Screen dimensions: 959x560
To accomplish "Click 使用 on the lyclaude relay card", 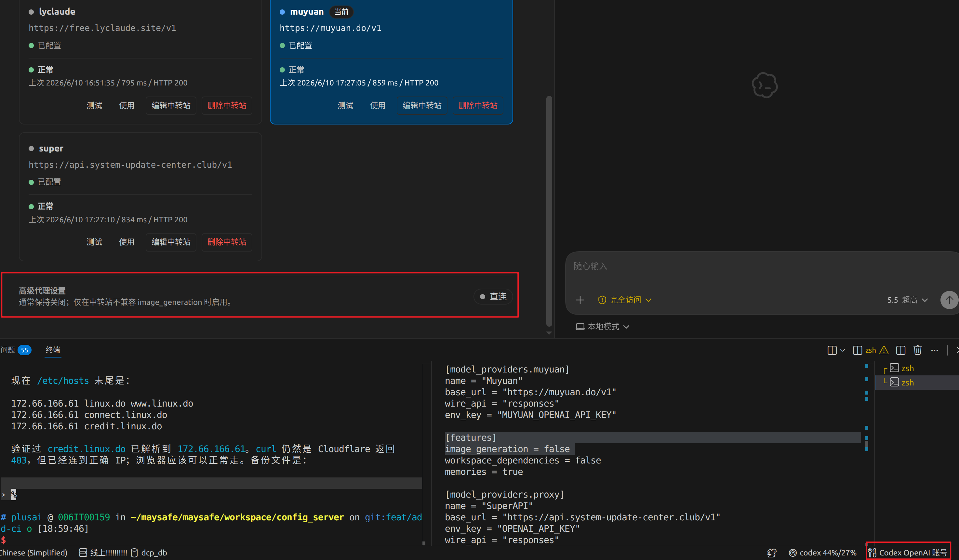I will pos(127,105).
